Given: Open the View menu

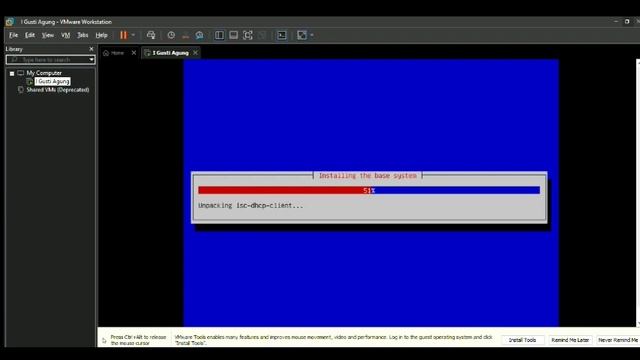Looking at the screenshot, I should [x=48, y=35].
